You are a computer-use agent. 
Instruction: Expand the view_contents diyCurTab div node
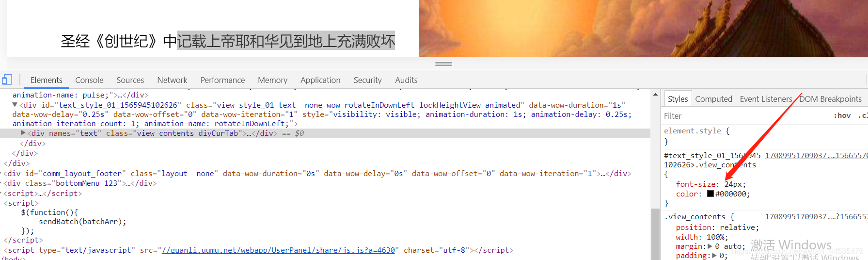click(x=23, y=133)
